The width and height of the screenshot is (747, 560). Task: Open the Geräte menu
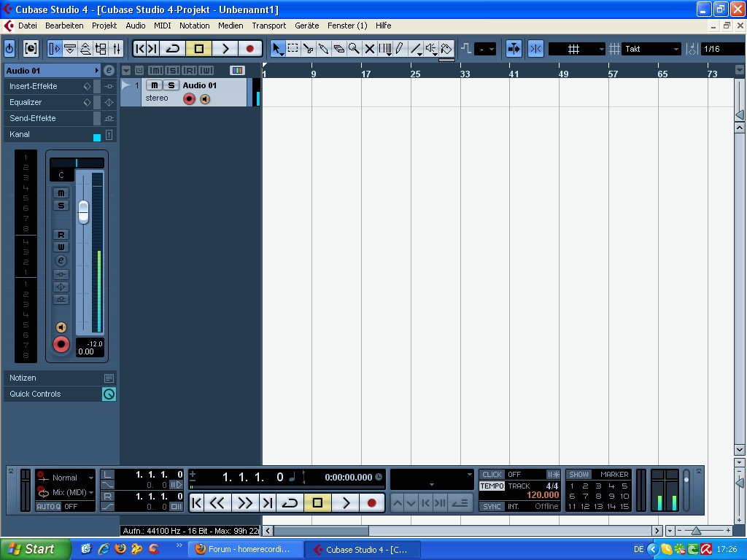[x=307, y=26]
